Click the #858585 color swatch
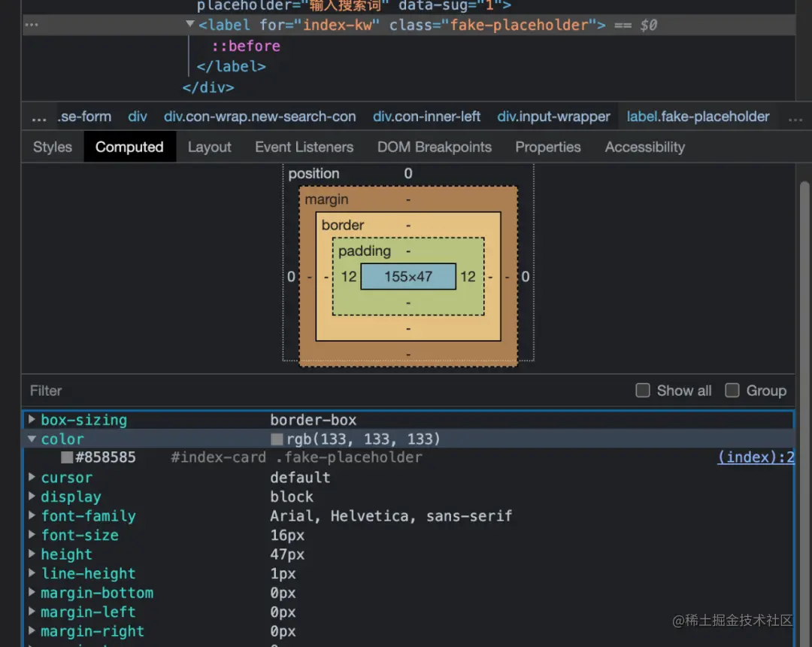 pyautogui.click(x=67, y=457)
